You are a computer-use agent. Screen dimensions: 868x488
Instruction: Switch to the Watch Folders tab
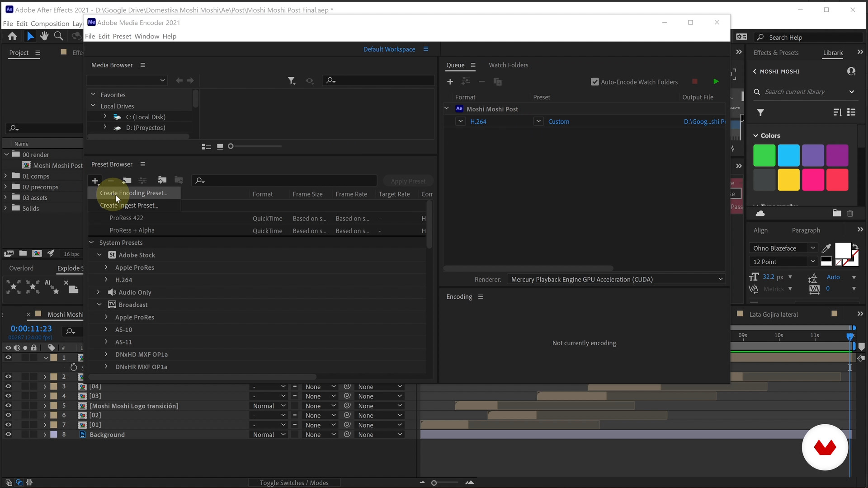[x=508, y=65]
